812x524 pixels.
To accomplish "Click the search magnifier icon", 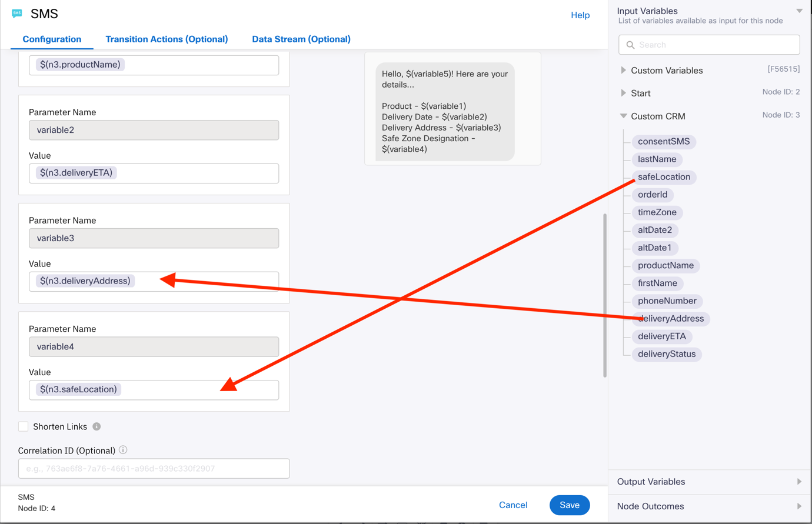I will pyautogui.click(x=630, y=45).
